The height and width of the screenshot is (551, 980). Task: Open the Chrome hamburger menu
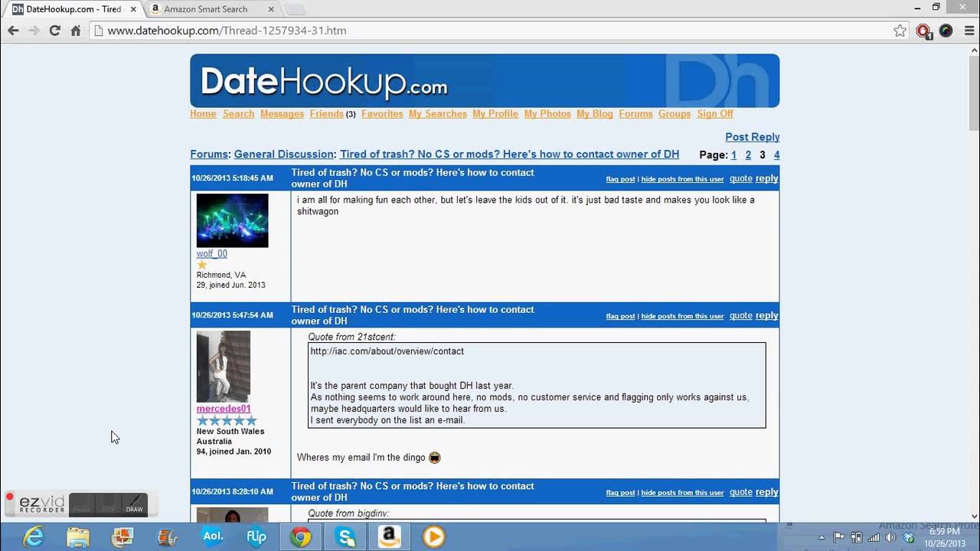point(969,31)
